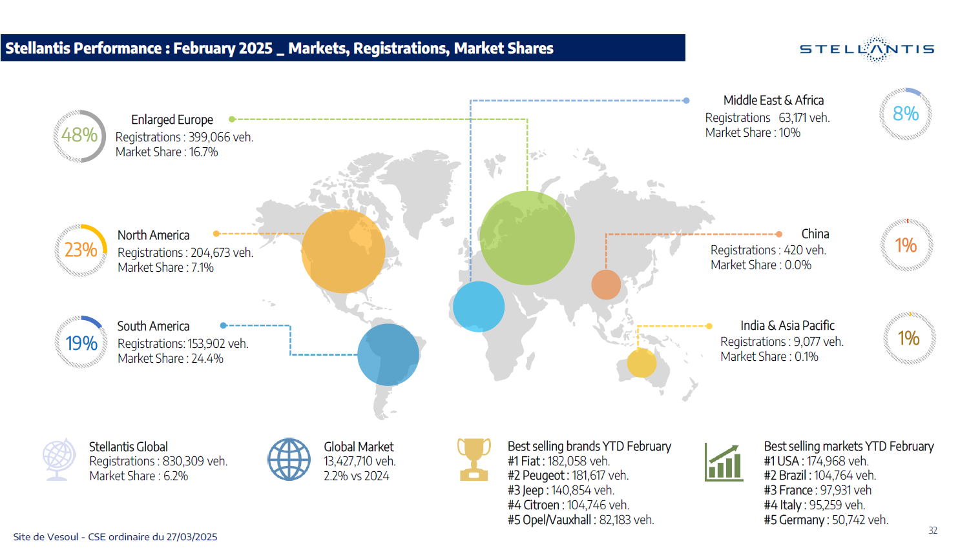Click the Stellantis logo
Viewport: 980px width, 548px height.
(867, 49)
